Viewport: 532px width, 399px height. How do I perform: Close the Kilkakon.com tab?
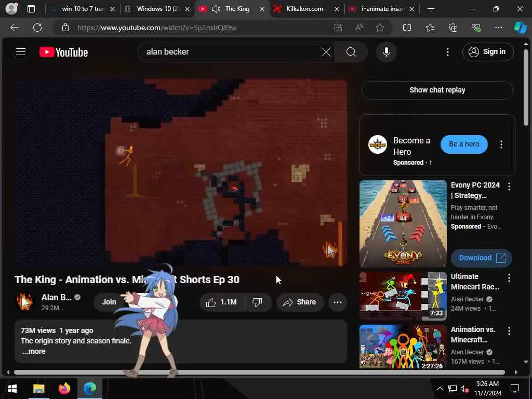point(337,9)
